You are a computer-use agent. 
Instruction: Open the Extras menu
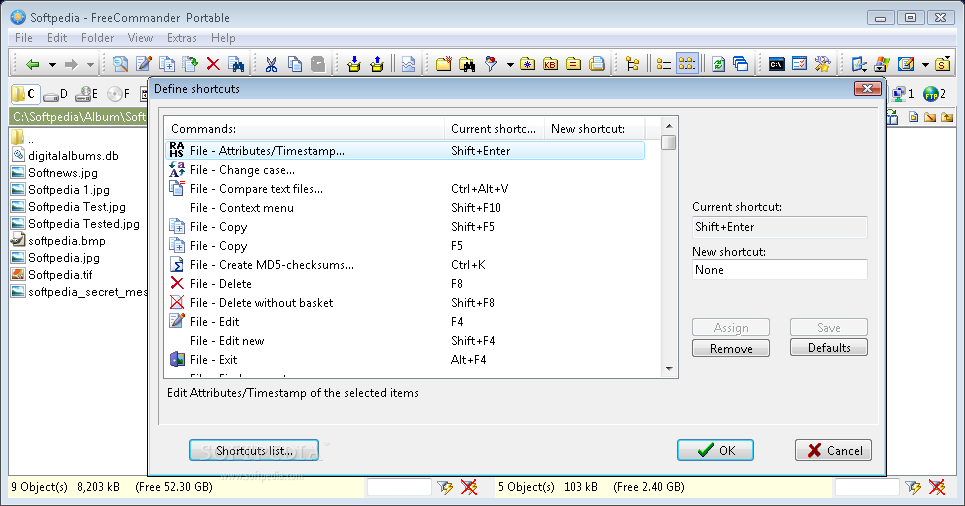(x=182, y=38)
